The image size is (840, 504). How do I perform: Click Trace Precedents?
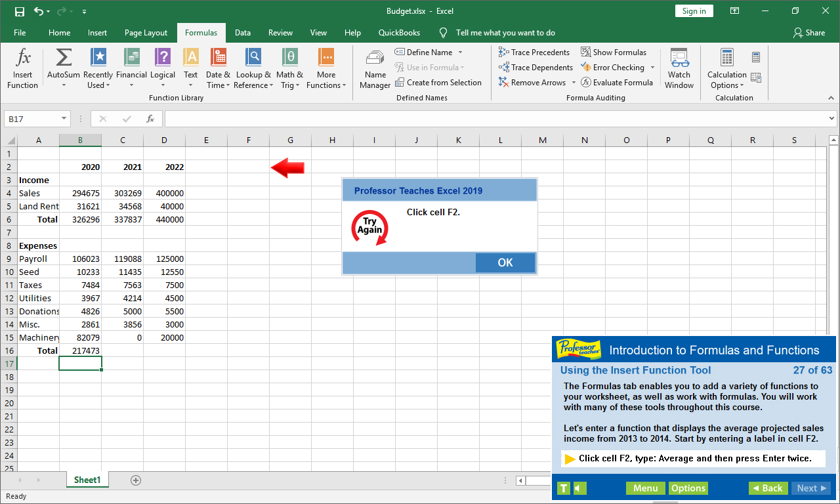534,52
